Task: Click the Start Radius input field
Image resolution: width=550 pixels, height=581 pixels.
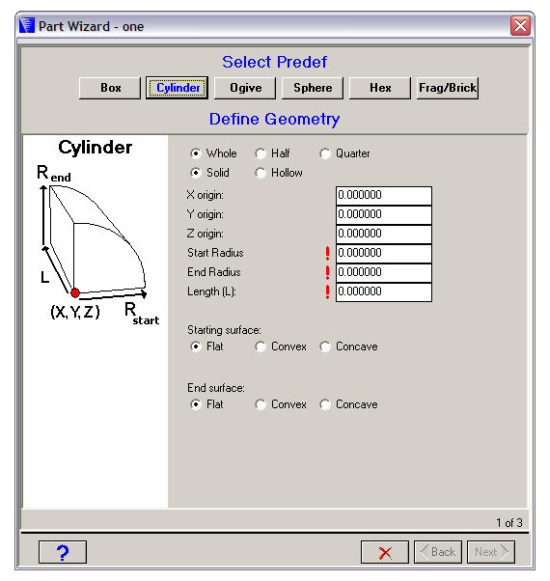Action: click(x=384, y=253)
